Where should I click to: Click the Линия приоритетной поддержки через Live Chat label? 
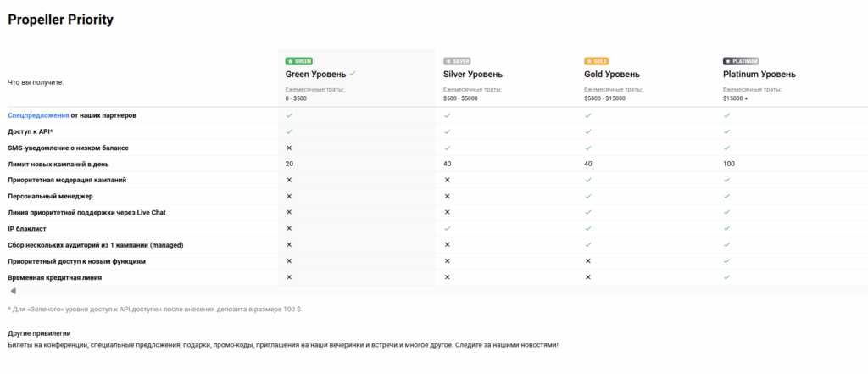(86, 212)
